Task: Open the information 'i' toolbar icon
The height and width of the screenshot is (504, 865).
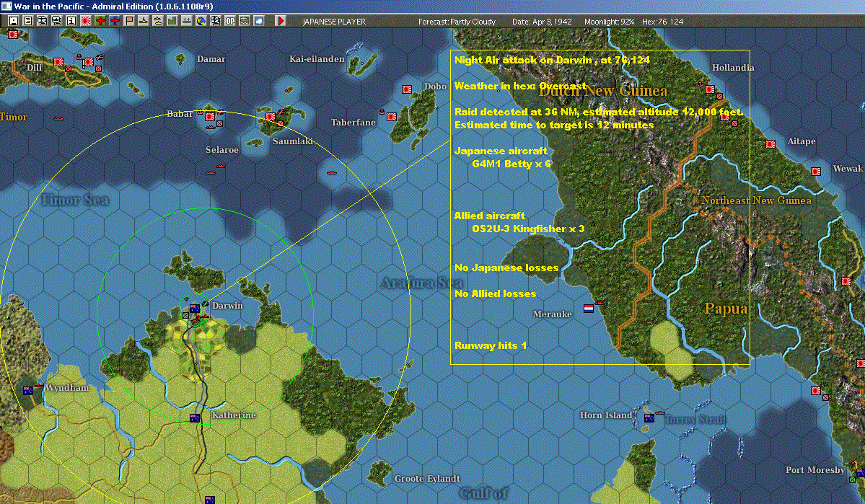Action: coord(71,21)
